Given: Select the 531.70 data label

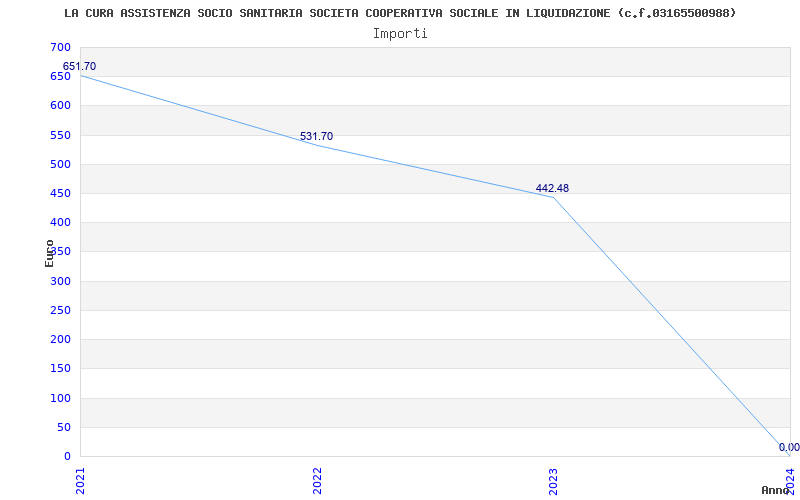Looking at the screenshot, I should point(316,136).
